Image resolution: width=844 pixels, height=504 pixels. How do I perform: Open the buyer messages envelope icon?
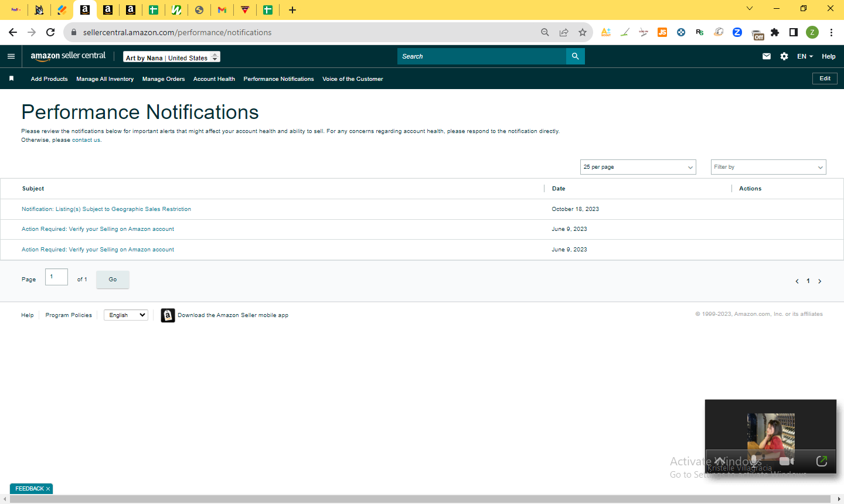pos(767,56)
